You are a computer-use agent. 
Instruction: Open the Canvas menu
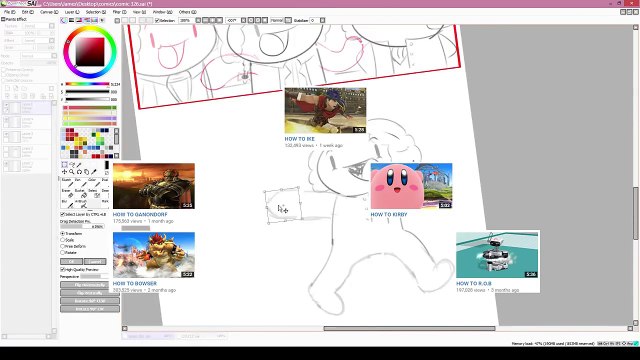[x=49, y=12]
